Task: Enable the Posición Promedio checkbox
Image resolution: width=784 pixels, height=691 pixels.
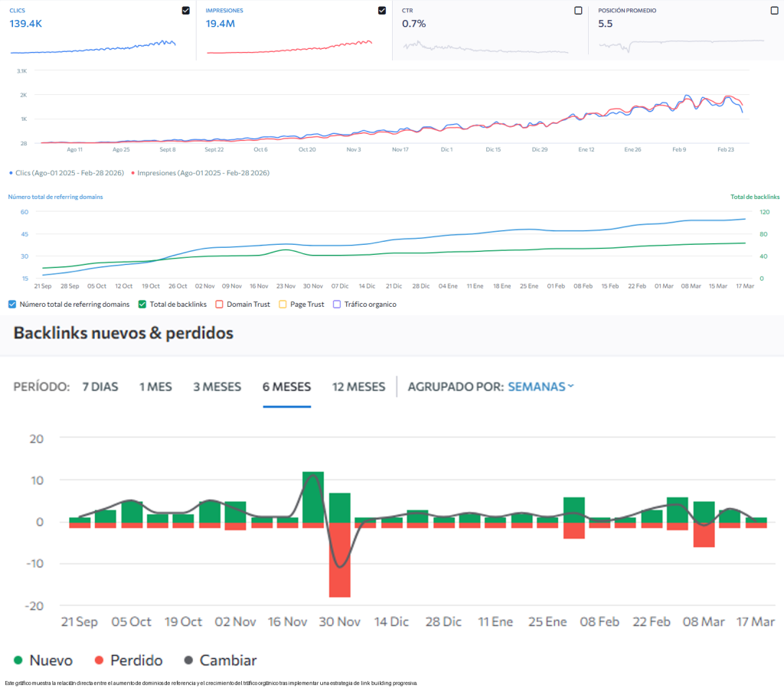Action: point(774,11)
